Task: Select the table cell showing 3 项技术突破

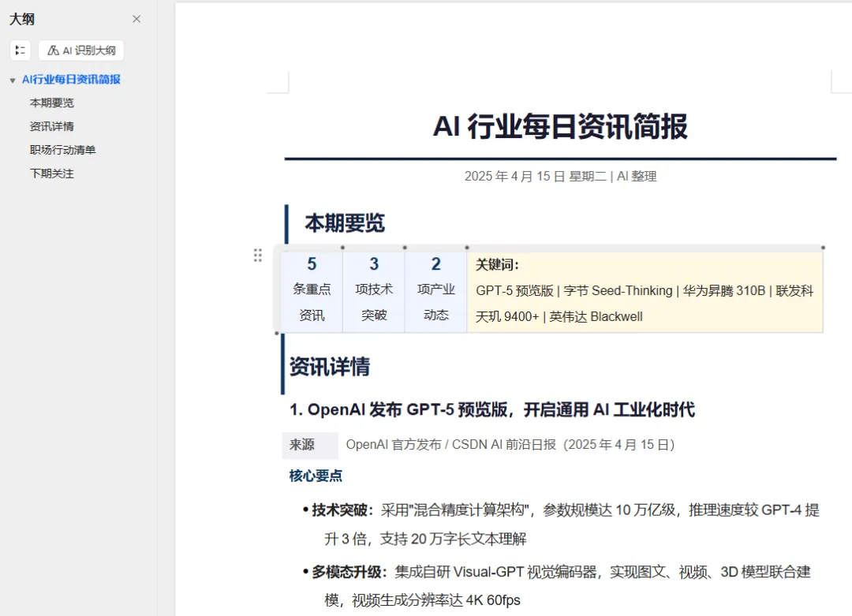Action: pyautogui.click(x=374, y=290)
